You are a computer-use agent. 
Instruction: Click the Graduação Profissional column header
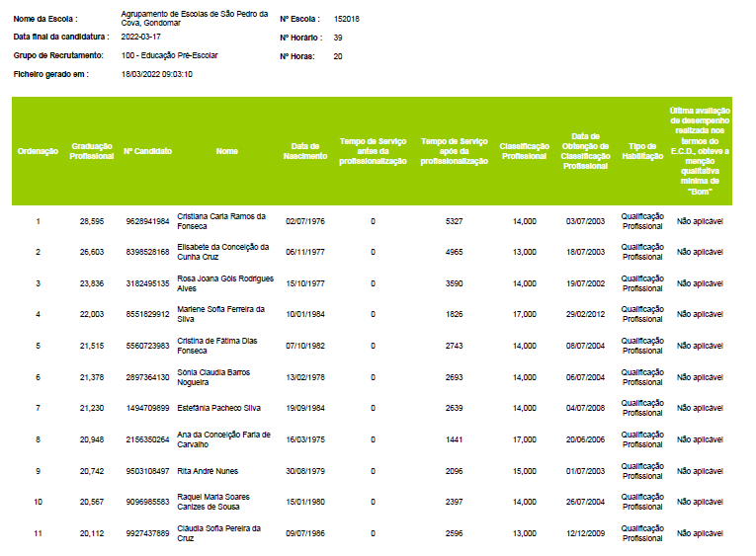92,151
